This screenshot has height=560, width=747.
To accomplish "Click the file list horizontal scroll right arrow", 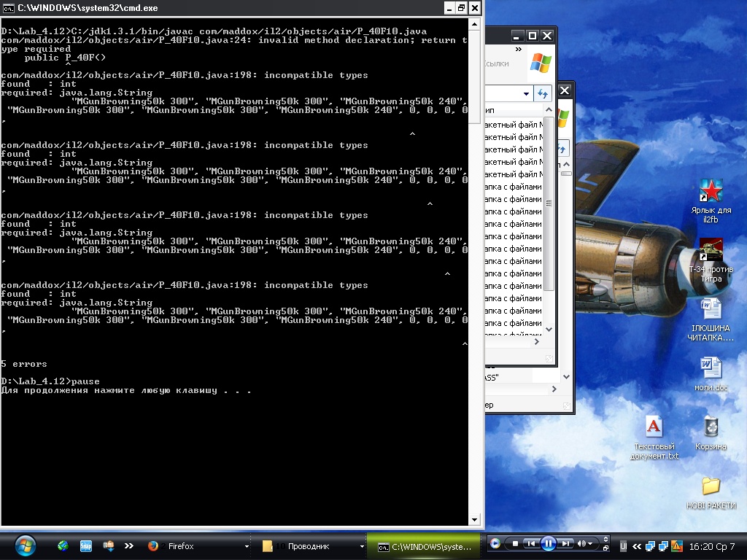I will pyautogui.click(x=537, y=341).
